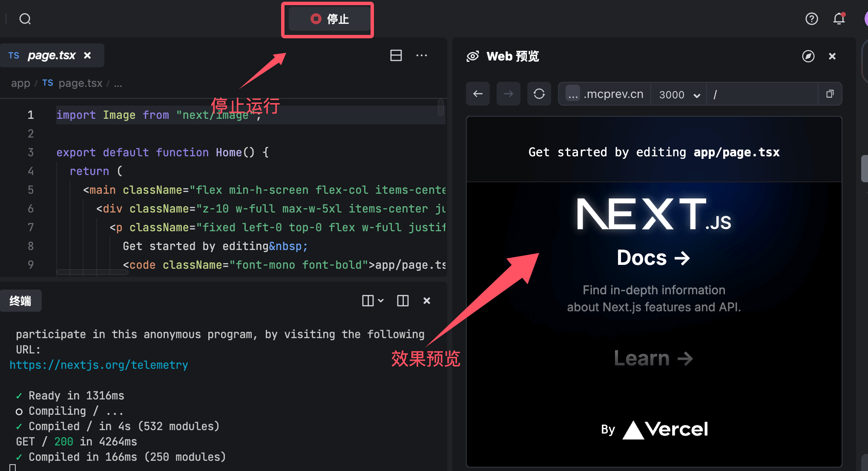
Task: Close the page.tsx tab
Action: (x=87, y=55)
